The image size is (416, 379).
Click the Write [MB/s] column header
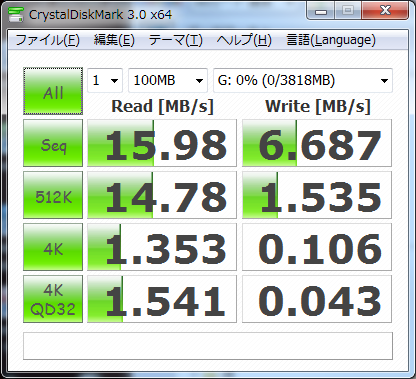pyautogui.click(x=318, y=107)
